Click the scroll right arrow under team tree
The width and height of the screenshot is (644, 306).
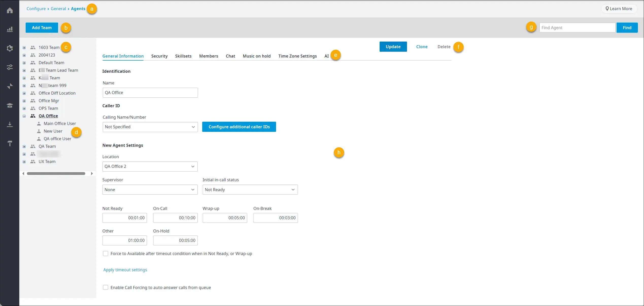pyautogui.click(x=92, y=174)
